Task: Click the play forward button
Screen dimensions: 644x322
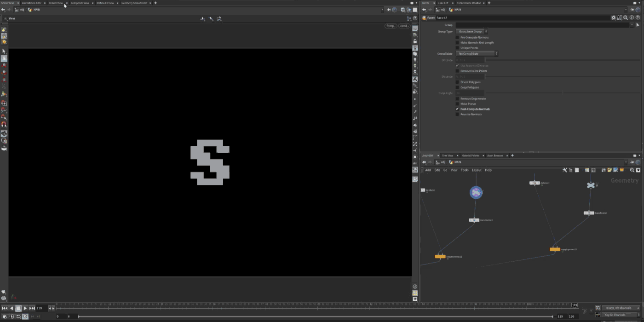Action: pyautogui.click(x=25, y=308)
